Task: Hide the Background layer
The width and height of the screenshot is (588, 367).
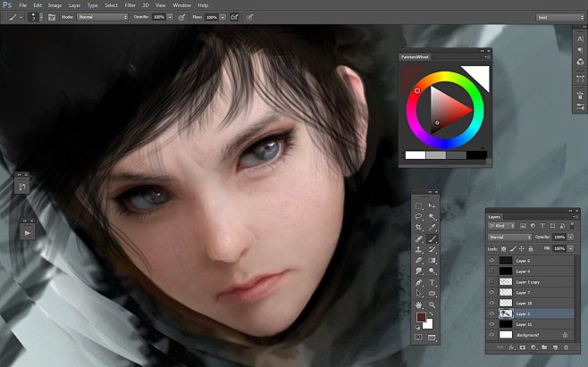Action: coord(491,335)
